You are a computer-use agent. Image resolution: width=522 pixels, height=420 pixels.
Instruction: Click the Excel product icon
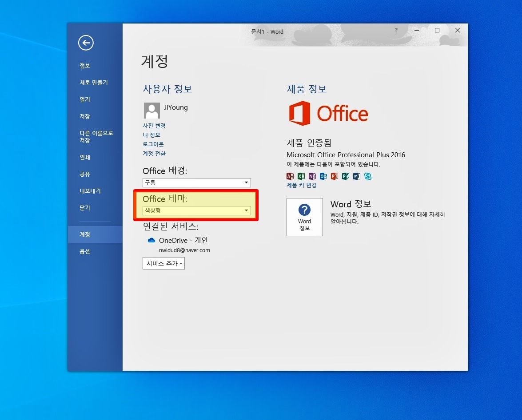tap(301, 176)
